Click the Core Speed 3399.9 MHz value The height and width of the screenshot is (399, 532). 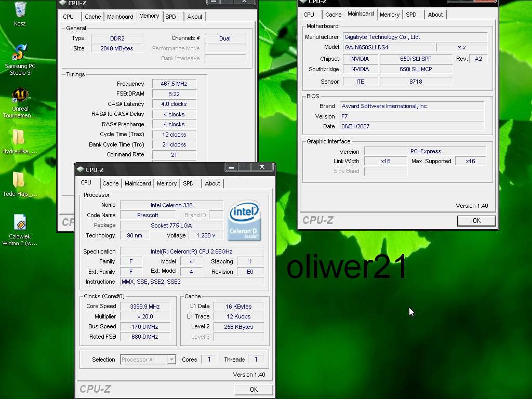click(x=145, y=307)
